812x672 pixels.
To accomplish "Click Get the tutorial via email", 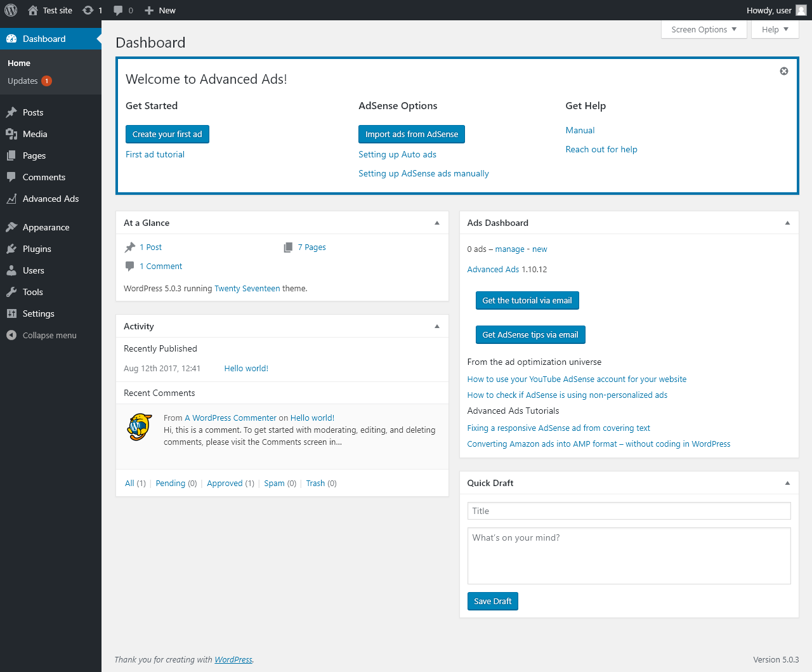I will 527,300.
